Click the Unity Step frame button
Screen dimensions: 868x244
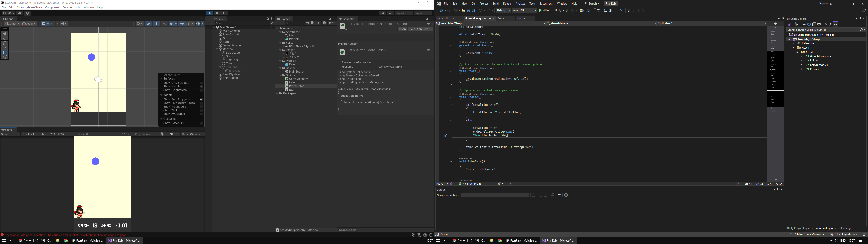point(224,13)
